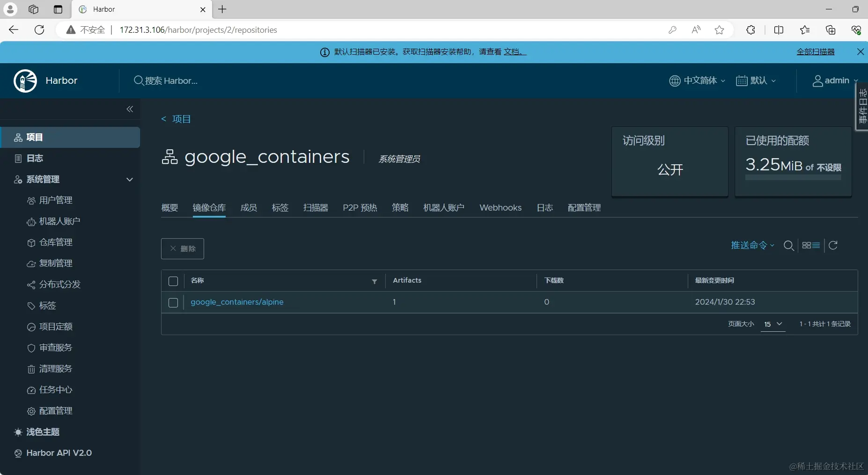This screenshot has width=868, height=475.
Task: Click the search magnifier in the repository toolbar
Action: point(788,246)
